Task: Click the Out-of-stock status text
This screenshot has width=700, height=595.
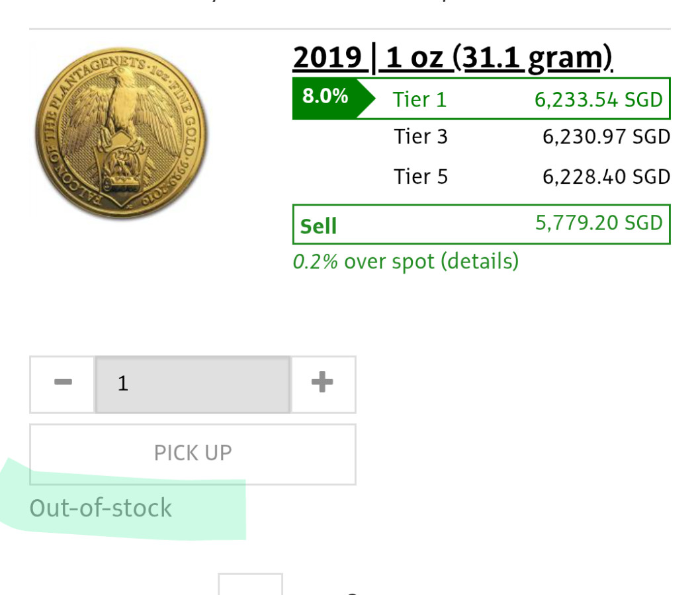Action: (x=101, y=508)
